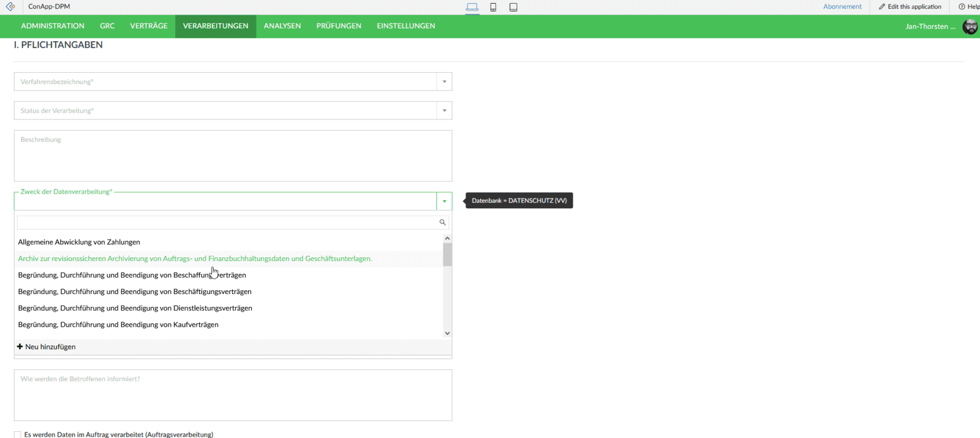Switch to desktop preview icon
Viewport: 980px width, 438px height.
[x=472, y=7]
